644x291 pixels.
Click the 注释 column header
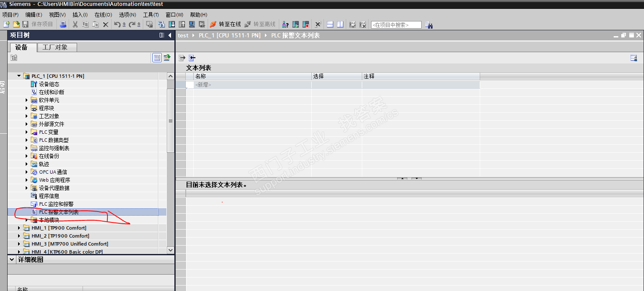click(421, 76)
